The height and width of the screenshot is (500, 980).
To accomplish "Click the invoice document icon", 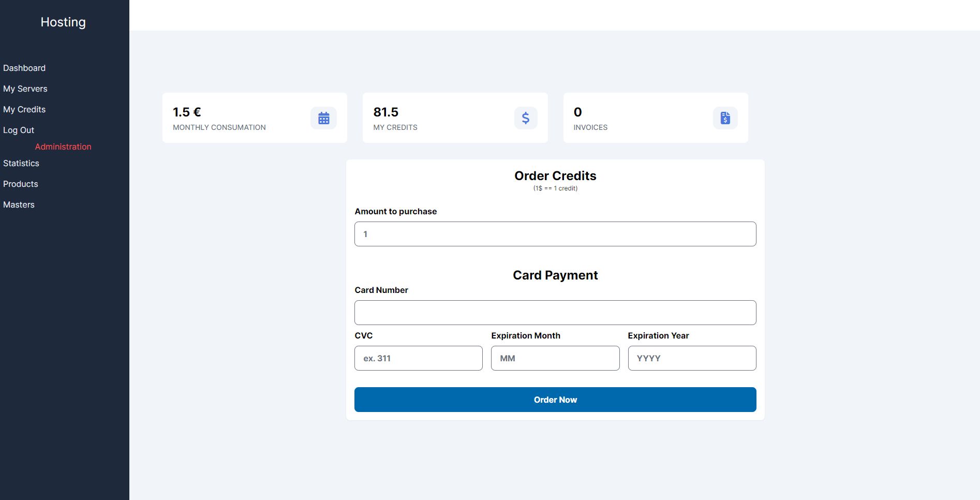I will tap(725, 118).
